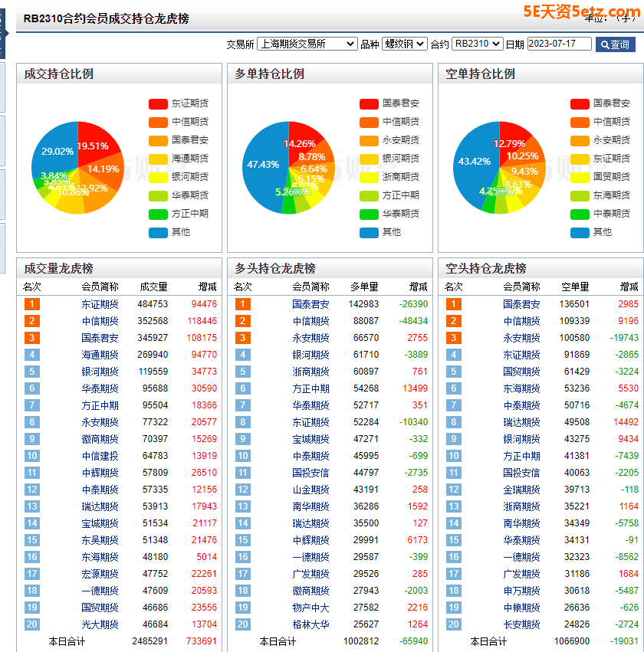Click the 成交量 column header
Image resolution: width=644 pixels, height=652 pixels.
click(x=153, y=287)
